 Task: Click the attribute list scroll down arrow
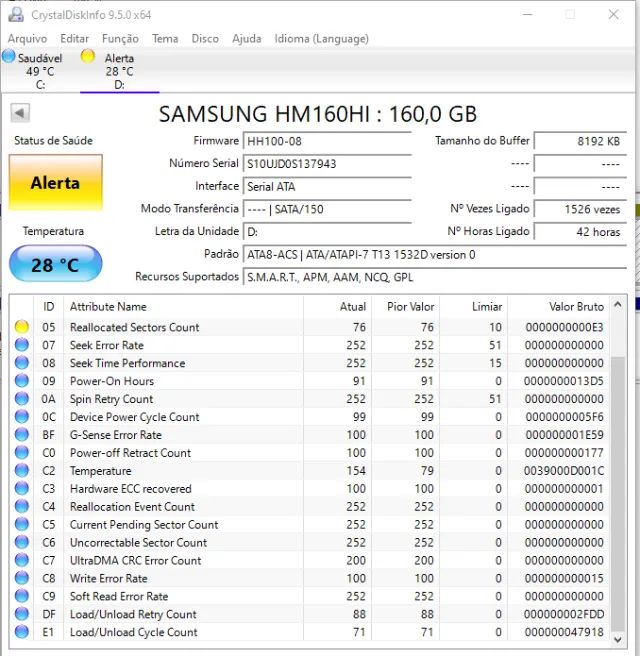click(618, 640)
